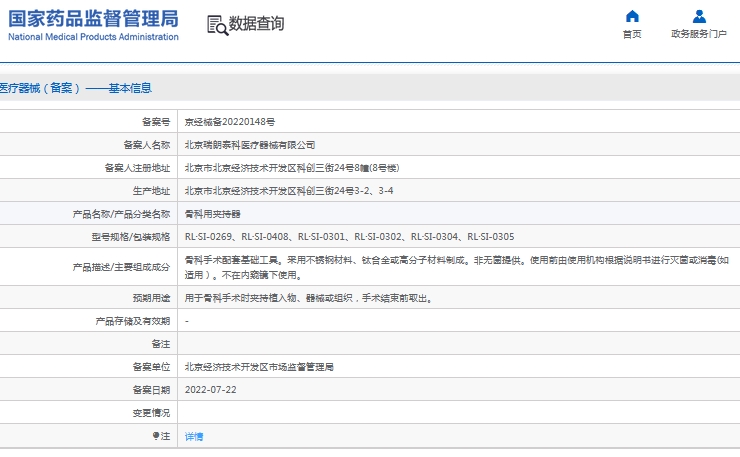Click the 备注 row label
740x457 pixels.
160,344
